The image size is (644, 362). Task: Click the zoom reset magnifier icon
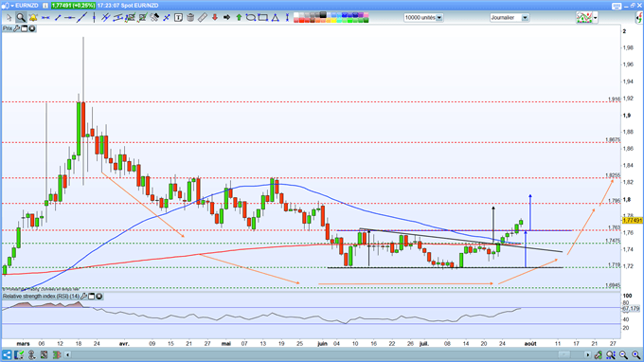611,354
